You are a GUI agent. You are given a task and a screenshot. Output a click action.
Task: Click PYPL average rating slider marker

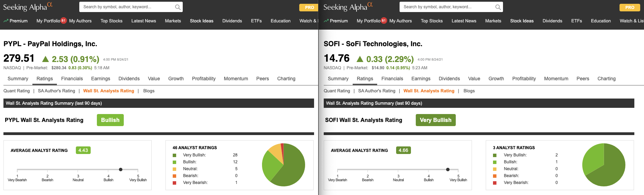coord(121,170)
